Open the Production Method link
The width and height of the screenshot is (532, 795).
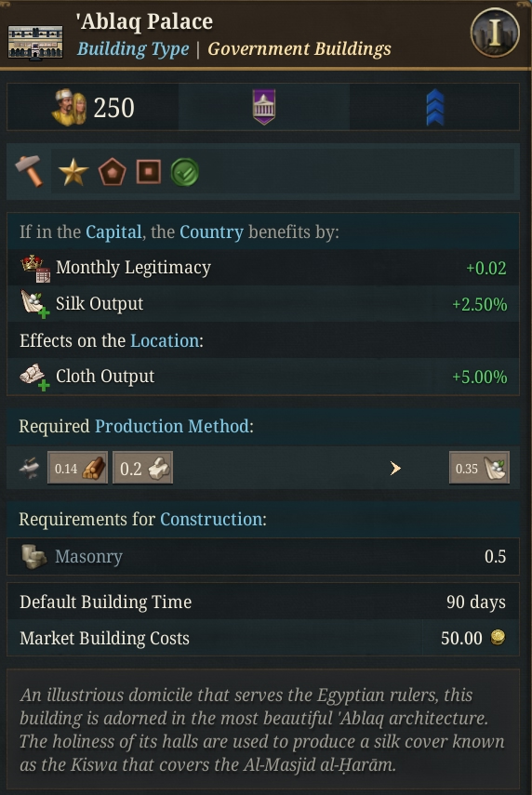click(x=172, y=426)
